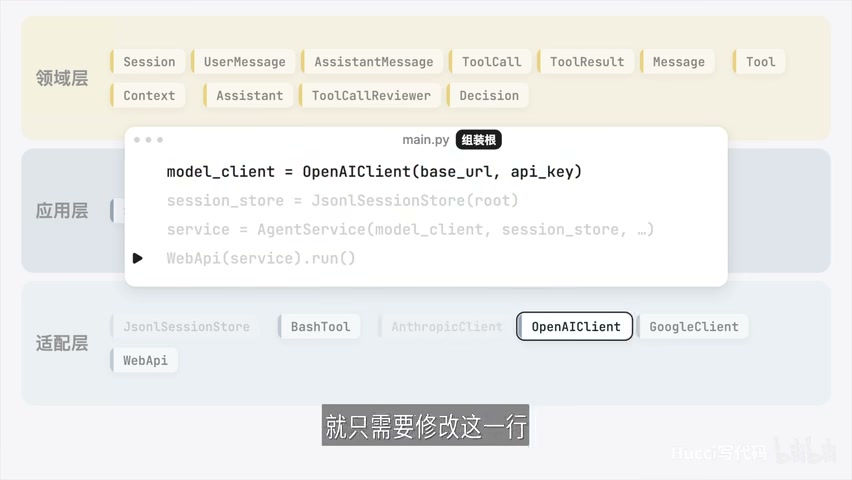Select the WebApi adapter chip
Image resolution: width=852 pixels, height=480 pixels.
pos(144,360)
